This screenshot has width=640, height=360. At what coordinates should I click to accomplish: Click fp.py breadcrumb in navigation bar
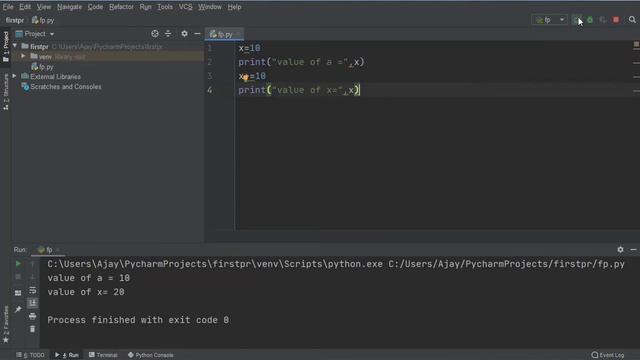point(43,20)
